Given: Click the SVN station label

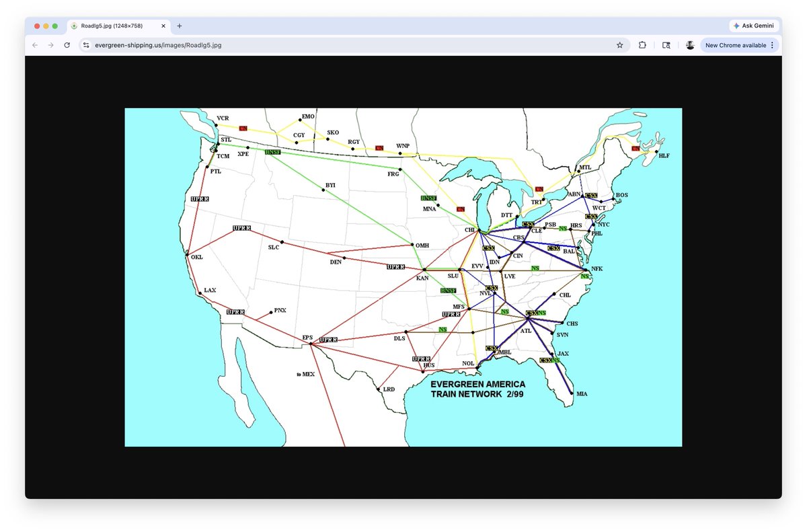Looking at the screenshot, I should (x=563, y=334).
